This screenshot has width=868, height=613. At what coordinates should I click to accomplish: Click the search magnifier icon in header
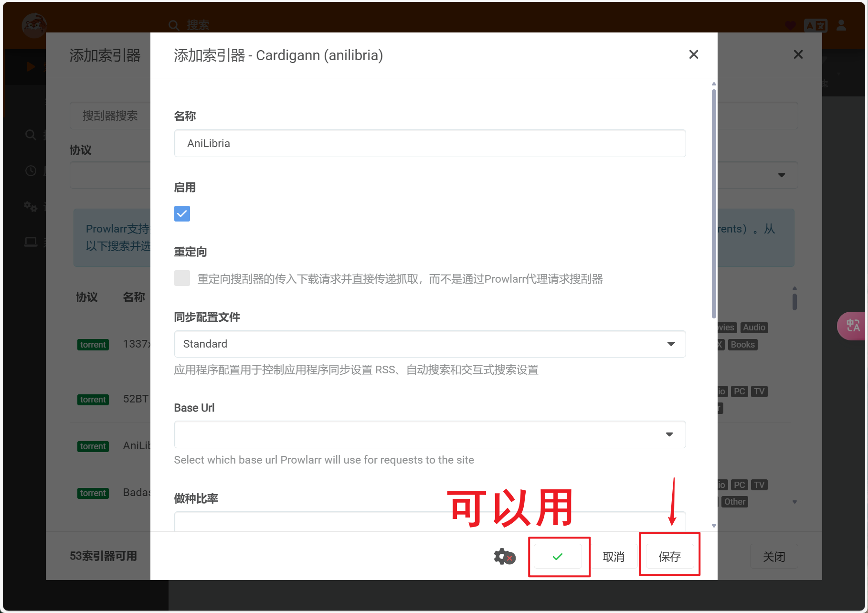(174, 25)
